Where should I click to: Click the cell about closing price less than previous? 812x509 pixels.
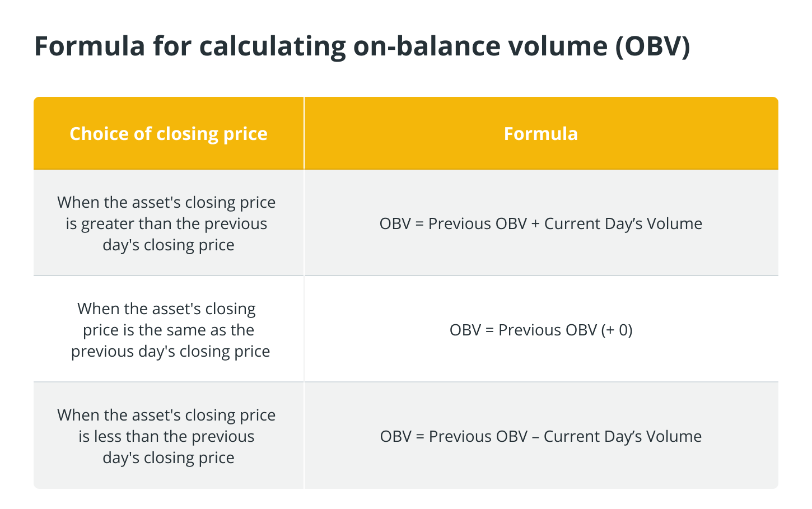click(x=169, y=436)
